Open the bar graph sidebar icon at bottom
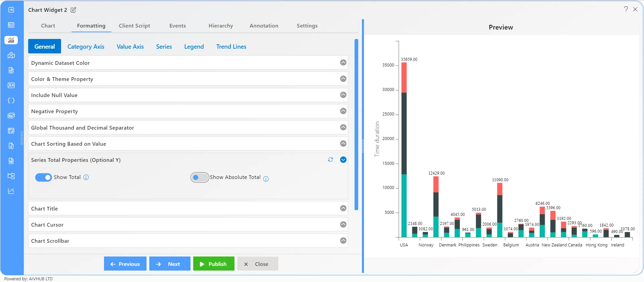 (11, 191)
